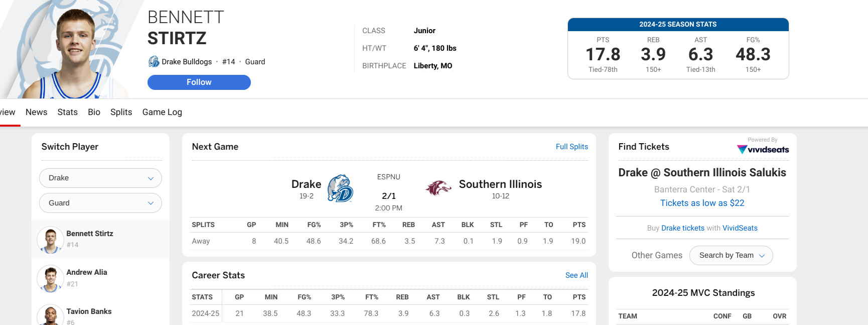868x325 pixels.
Task: Click Bennett Stirtz's small avatar in Switch Player
Action: [x=50, y=240]
